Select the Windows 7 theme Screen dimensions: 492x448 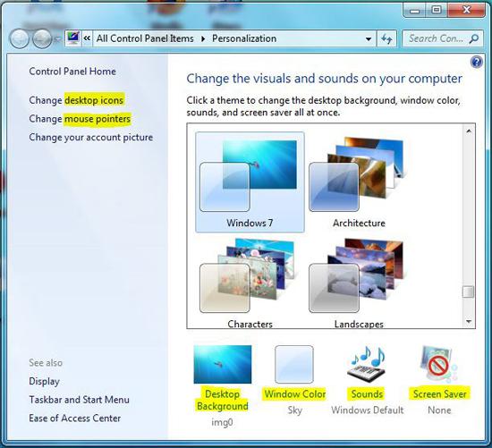[250, 182]
